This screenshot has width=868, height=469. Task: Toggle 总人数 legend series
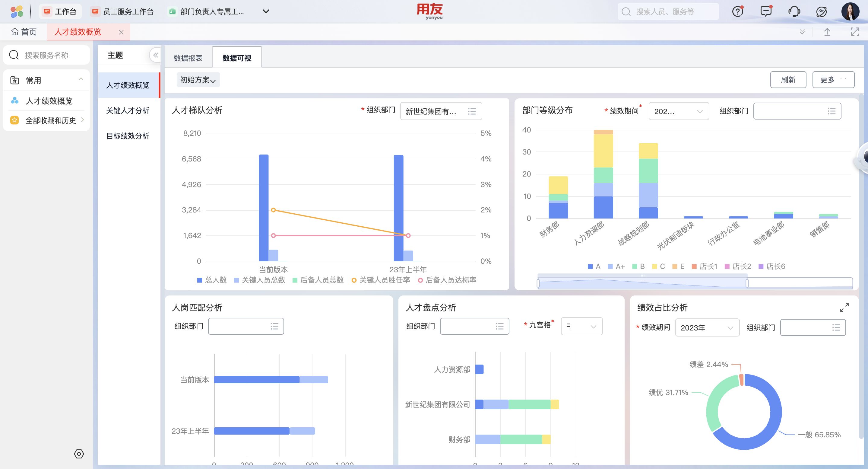[x=212, y=280]
